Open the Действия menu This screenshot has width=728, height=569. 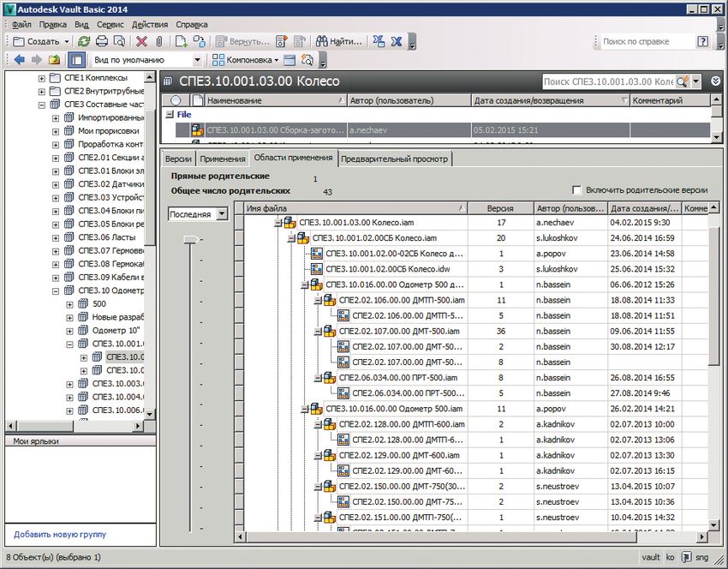[x=150, y=25]
